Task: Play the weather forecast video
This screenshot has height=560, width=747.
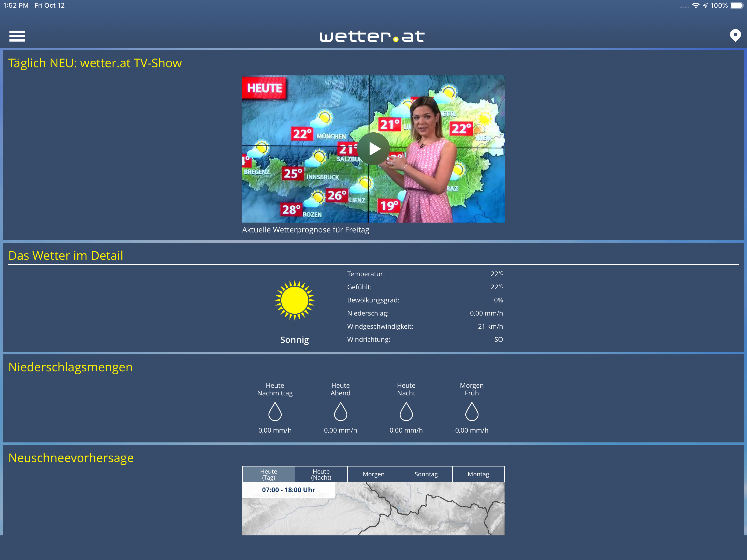Action: [x=373, y=148]
